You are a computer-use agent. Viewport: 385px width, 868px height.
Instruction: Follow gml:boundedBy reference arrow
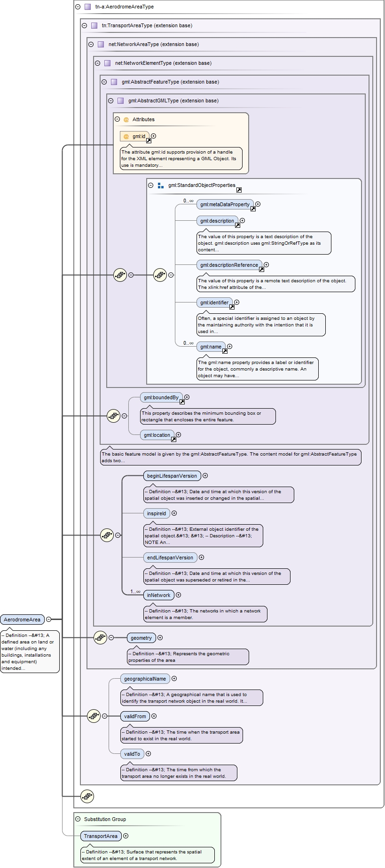(x=182, y=402)
